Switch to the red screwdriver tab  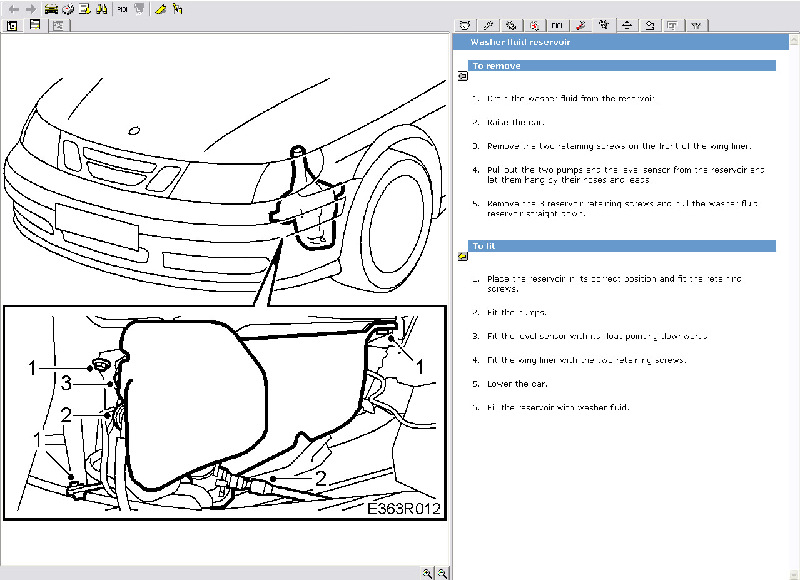point(580,26)
